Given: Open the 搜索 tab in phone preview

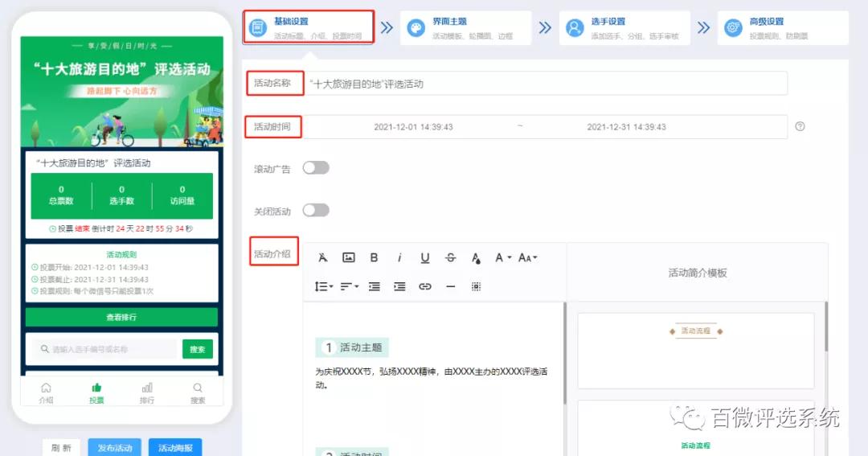Looking at the screenshot, I should (198, 392).
